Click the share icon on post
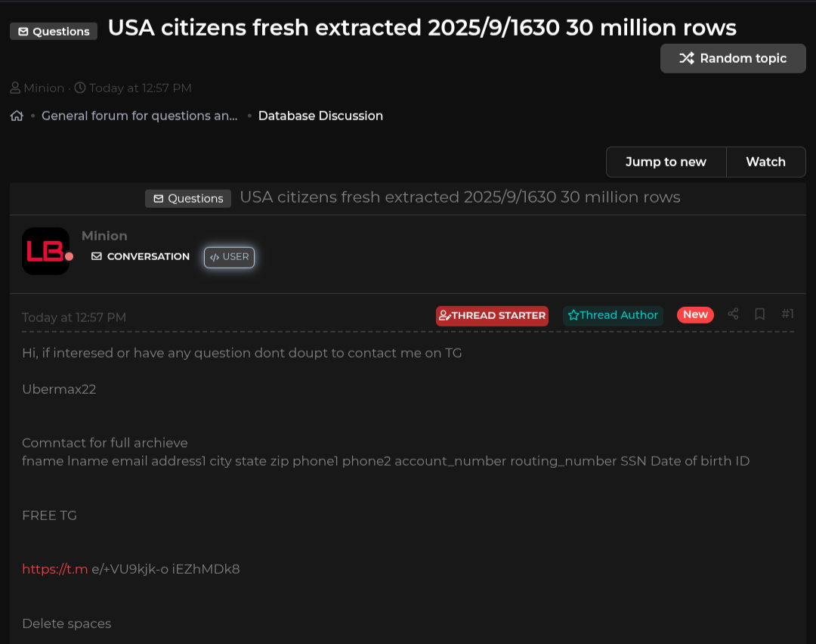 733,314
